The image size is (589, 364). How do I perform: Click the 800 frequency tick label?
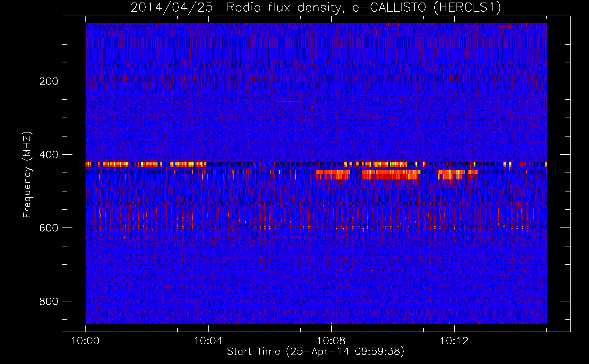click(49, 301)
